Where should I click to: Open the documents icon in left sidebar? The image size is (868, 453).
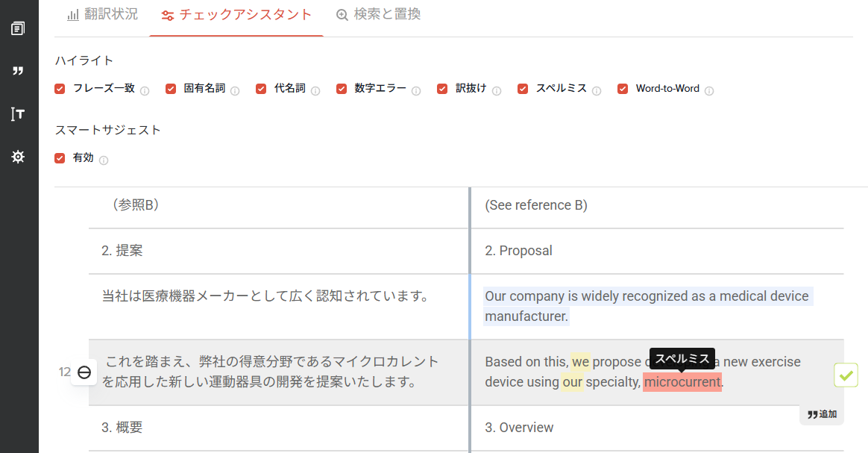coord(18,29)
